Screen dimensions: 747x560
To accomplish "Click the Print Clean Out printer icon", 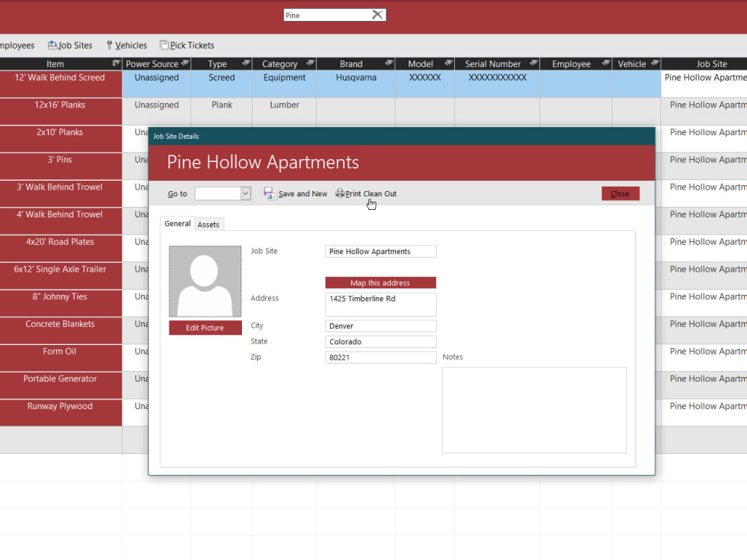I will [340, 193].
